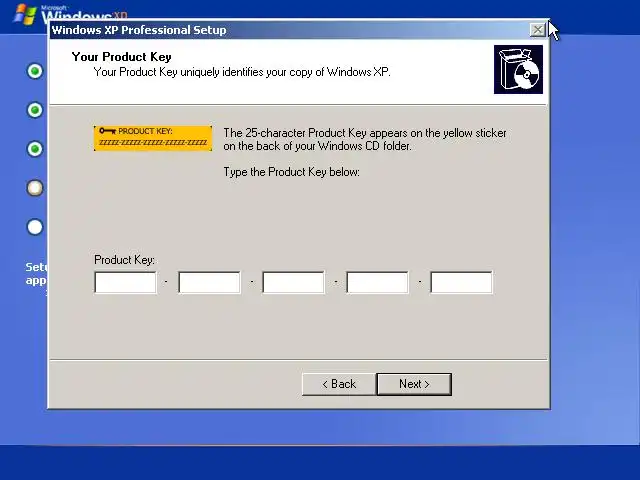Click the Windows XP logo flag

pyautogui.click(x=24, y=15)
